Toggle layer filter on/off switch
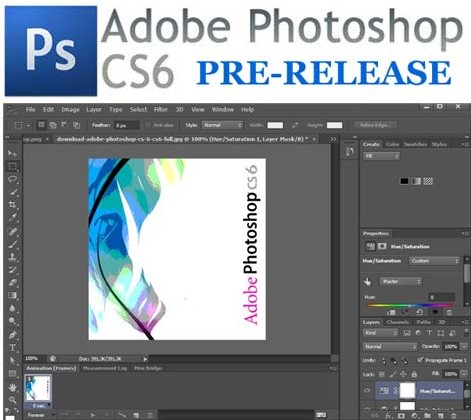 [466, 333]
